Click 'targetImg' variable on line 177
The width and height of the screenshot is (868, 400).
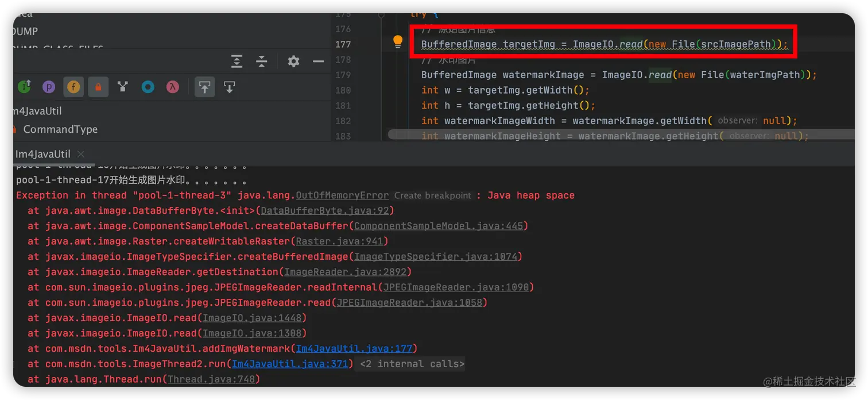(x=529, y=44)
